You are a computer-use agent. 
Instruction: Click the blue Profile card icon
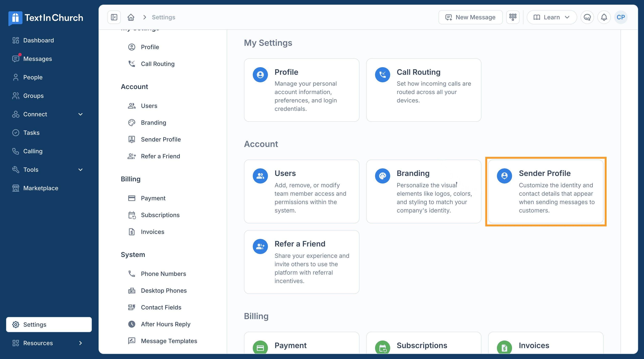[x=260, y=75]
